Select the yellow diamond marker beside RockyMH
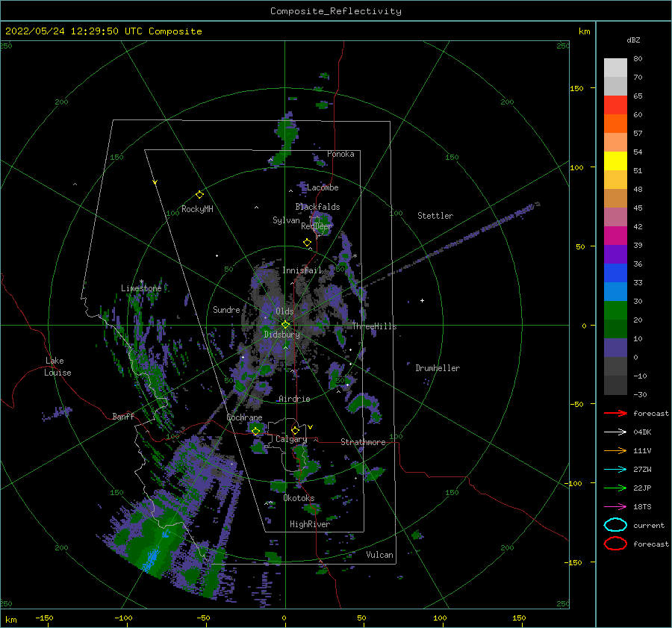672x628 pixels. 199,195
